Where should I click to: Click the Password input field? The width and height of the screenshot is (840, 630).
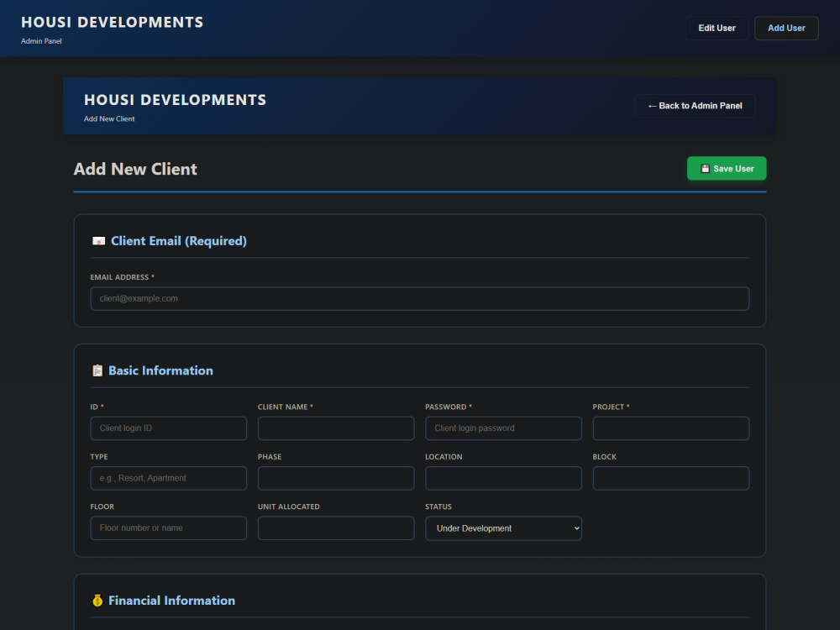point(503,428)
